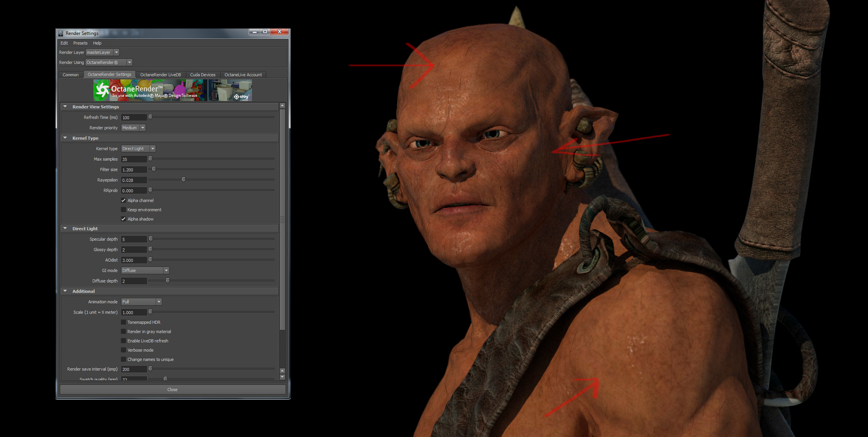Click the Glossy depth value field
Screen dimensions: 868x437
(x=134, y=250)
